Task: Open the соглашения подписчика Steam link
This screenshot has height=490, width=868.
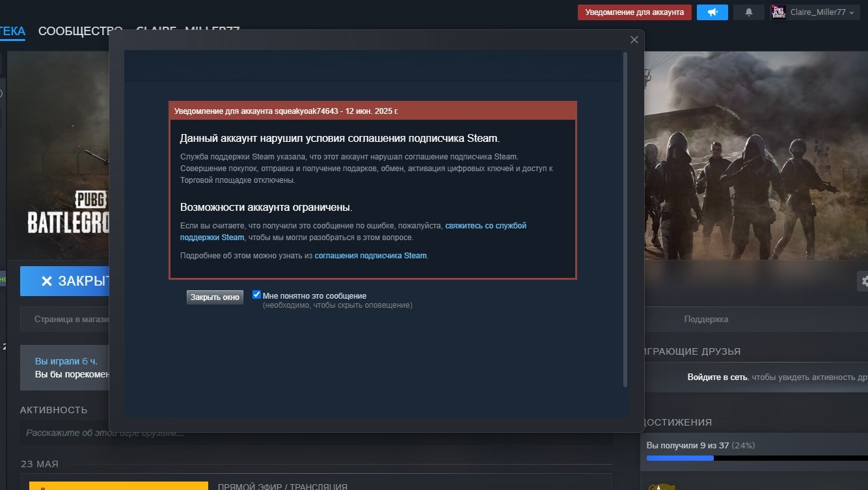Action: [x=370, y=256]
